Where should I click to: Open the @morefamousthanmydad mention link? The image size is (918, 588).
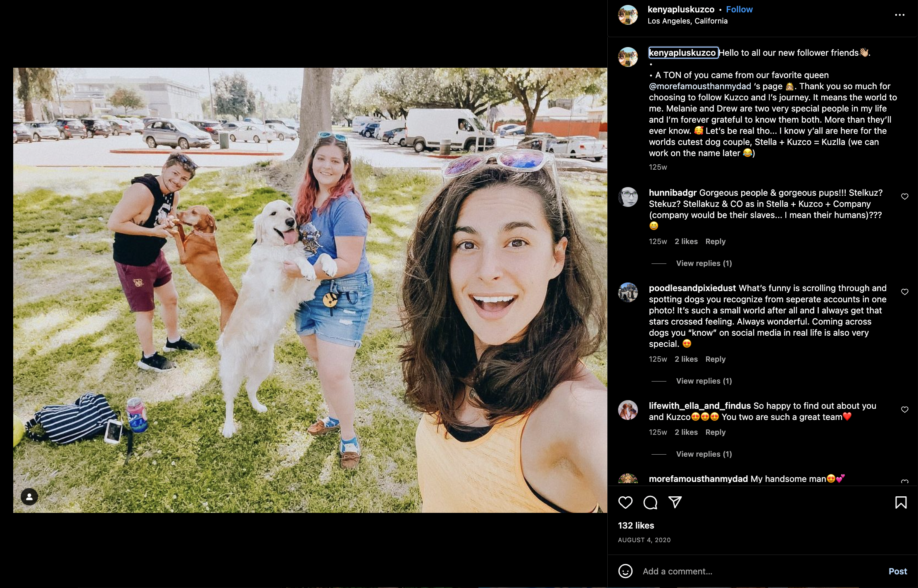coord(700,86)
